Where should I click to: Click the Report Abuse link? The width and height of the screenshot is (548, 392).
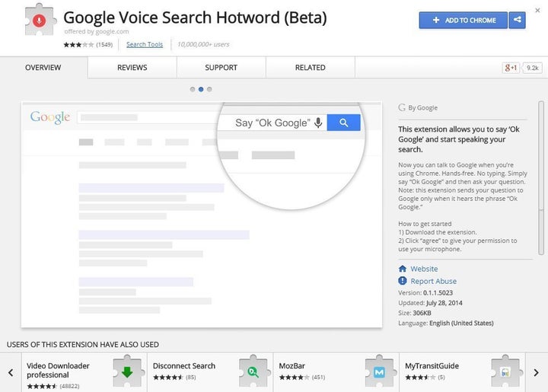click(433, 281)
